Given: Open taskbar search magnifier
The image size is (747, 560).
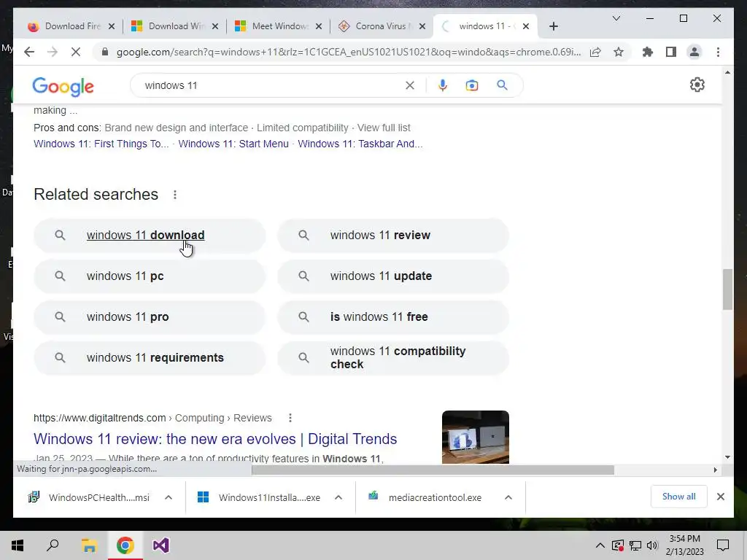Looking at the screenshot, I should pos(53,545).
